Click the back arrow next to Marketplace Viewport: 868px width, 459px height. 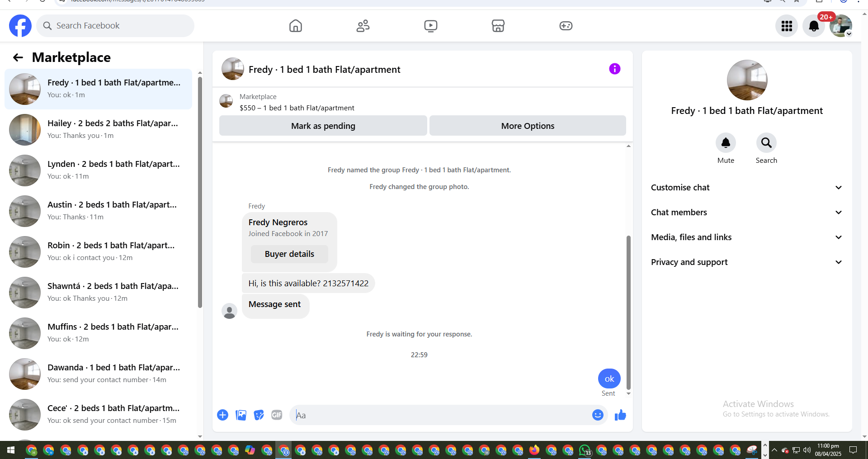18,57
